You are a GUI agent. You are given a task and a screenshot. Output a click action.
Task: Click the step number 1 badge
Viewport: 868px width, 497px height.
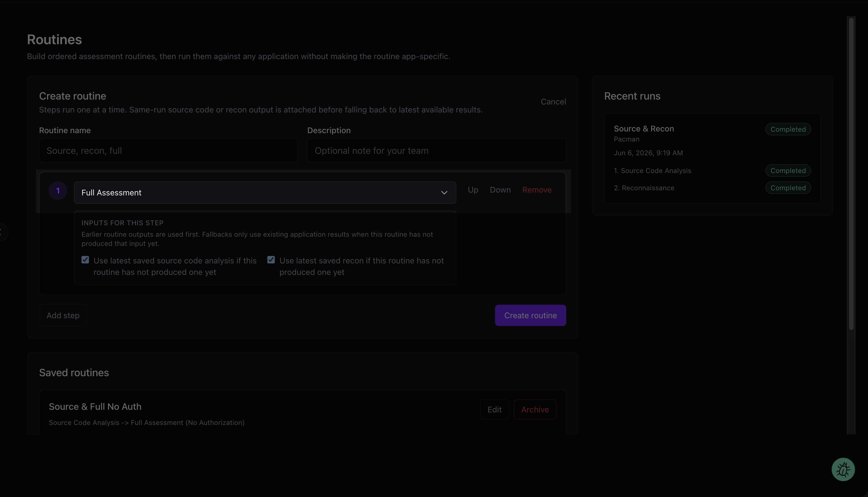coord(58,191)
